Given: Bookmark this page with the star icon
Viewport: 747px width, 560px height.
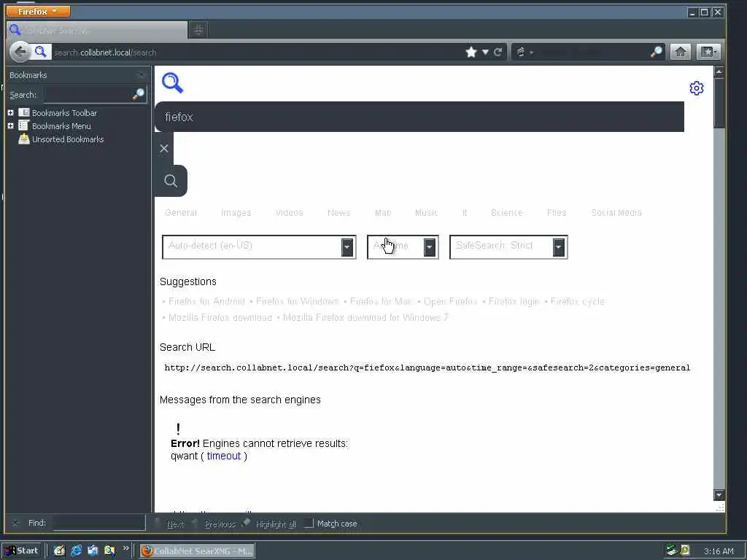Looking at the screenshot, I should pyautogui.click(x=471, y=52).
